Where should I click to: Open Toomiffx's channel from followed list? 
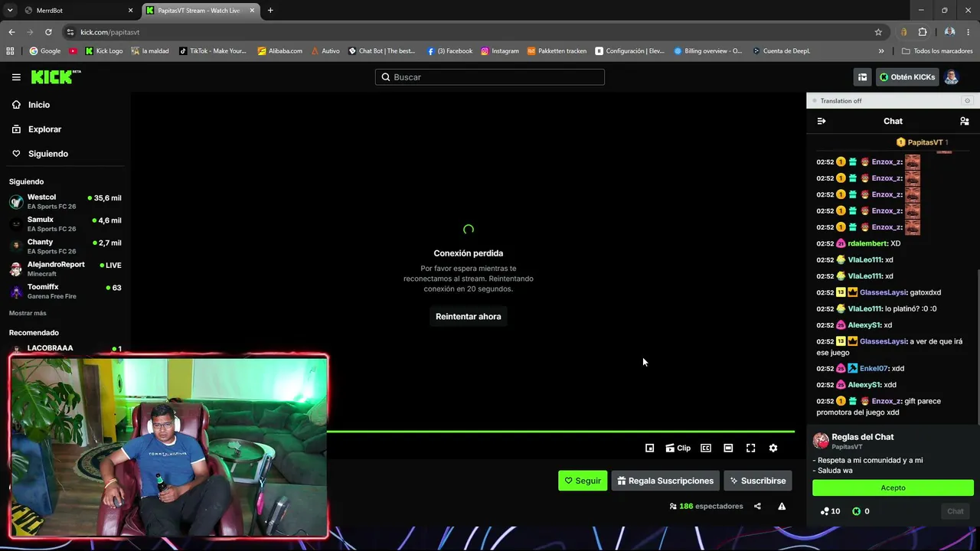(65, 292)
